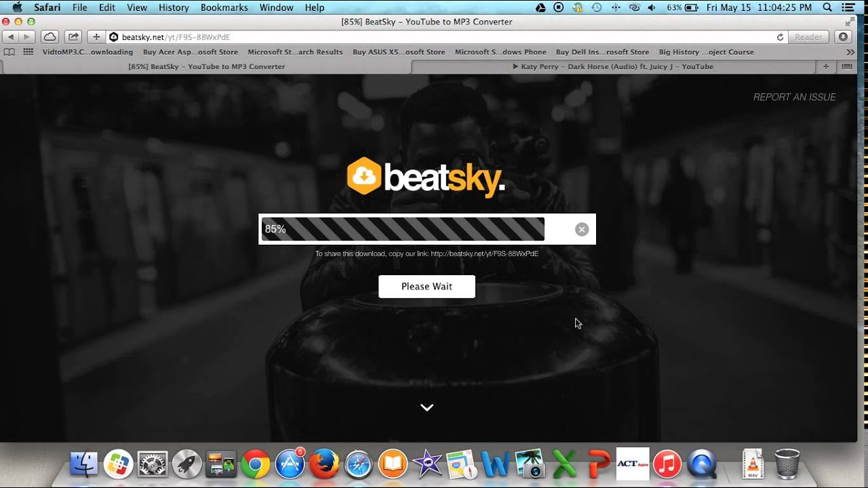
Task: Click the recording stop circle menu bar icon
Action: pyautogui.click(x=559, y=7)
